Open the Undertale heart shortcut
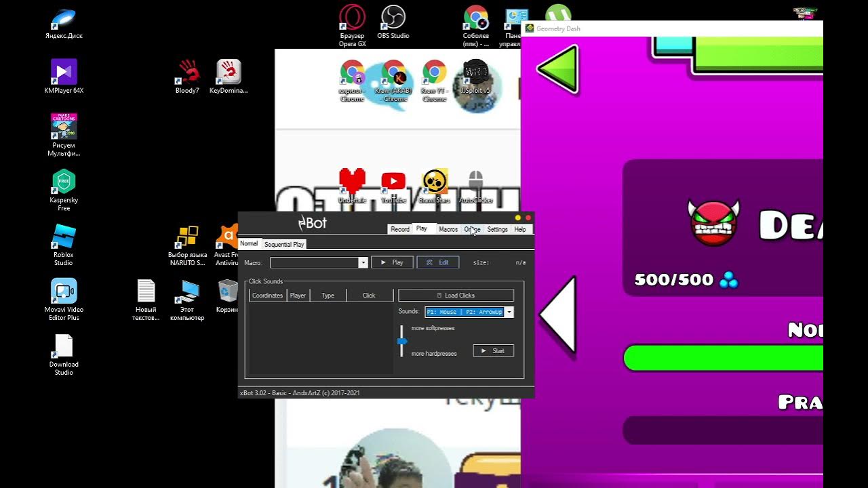The width and height of the screenshot is (868, 488). coord(352,186)
